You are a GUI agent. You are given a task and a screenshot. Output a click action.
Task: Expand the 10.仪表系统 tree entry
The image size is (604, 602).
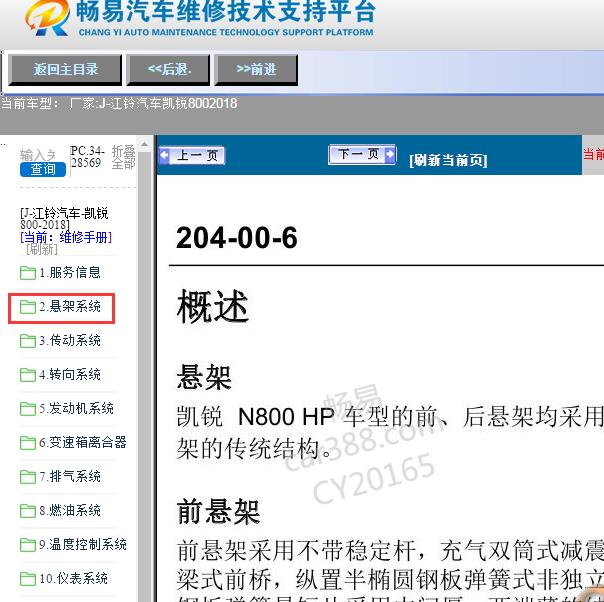coord(73,578)
